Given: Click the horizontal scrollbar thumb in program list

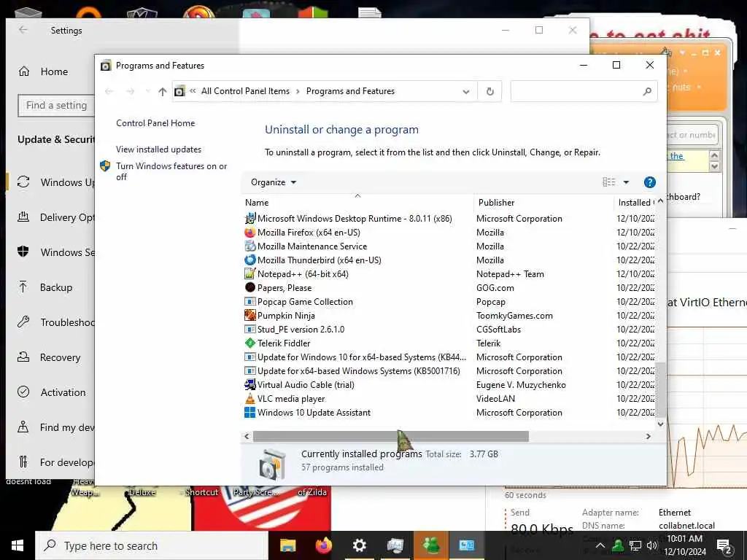Looking at the screenshot, I should (x=391, y=436).
